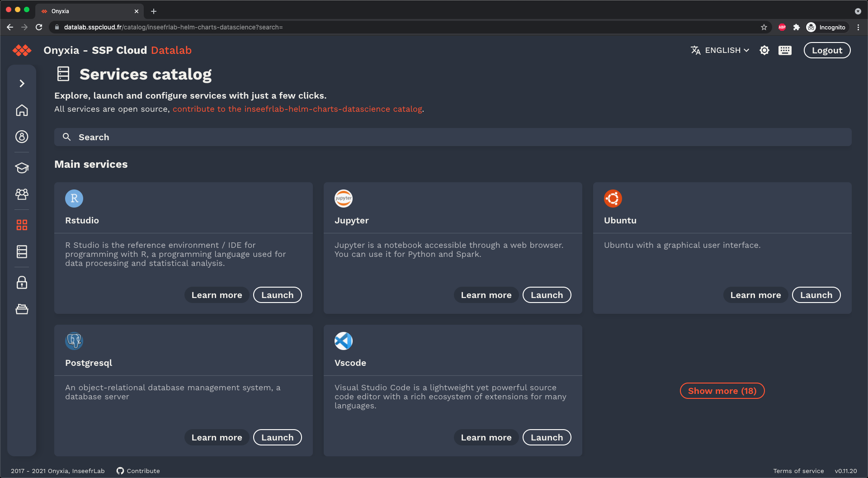This screenshot has height=478, width=868.
Task: Open the tab search dropdown arrow
Action: (858, 11)
